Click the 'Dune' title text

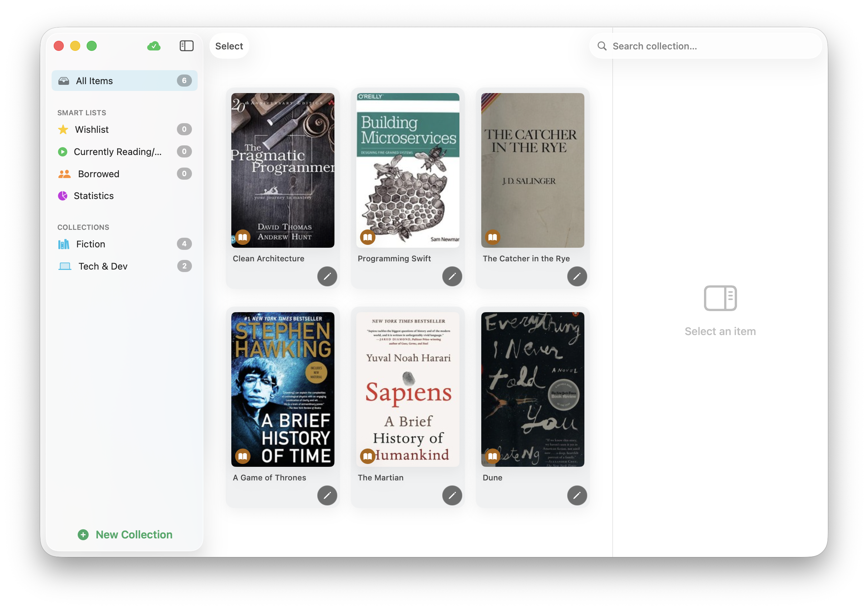[492, 478]
